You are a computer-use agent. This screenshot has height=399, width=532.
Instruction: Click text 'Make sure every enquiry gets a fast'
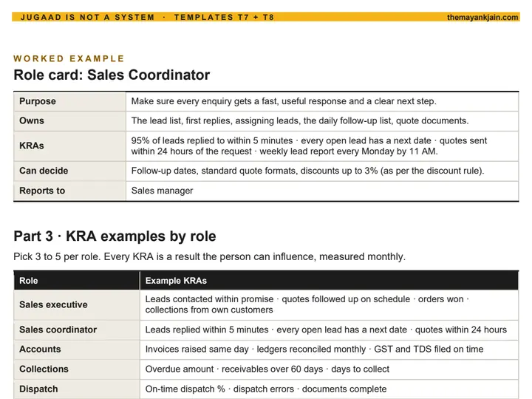click(x=205, y=101)
